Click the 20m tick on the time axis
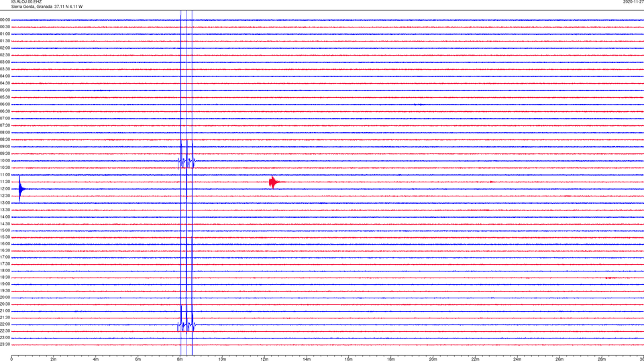Viewport: 644px width, 362px height. click(x=433, y=359)
